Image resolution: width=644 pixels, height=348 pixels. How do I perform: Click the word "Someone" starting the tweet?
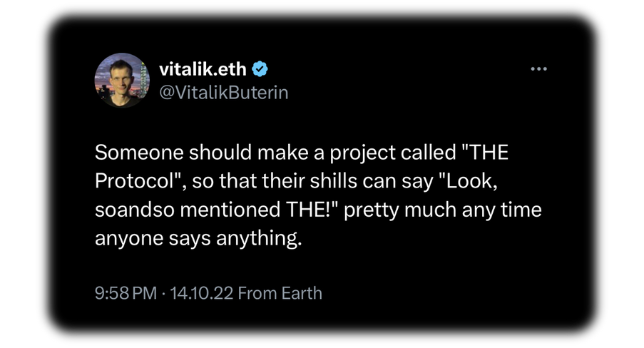pyautogui.click(x=130, y=153)
